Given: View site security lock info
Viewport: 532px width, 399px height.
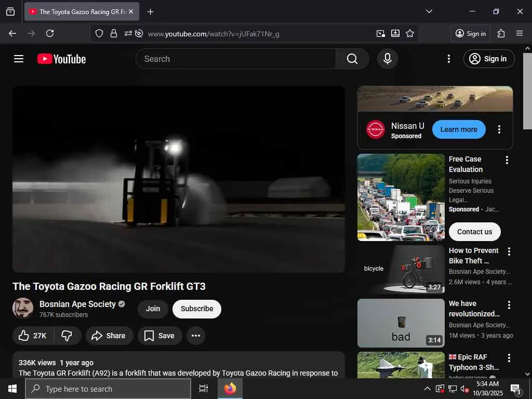Looking at the screenshot, I should 114,34.
